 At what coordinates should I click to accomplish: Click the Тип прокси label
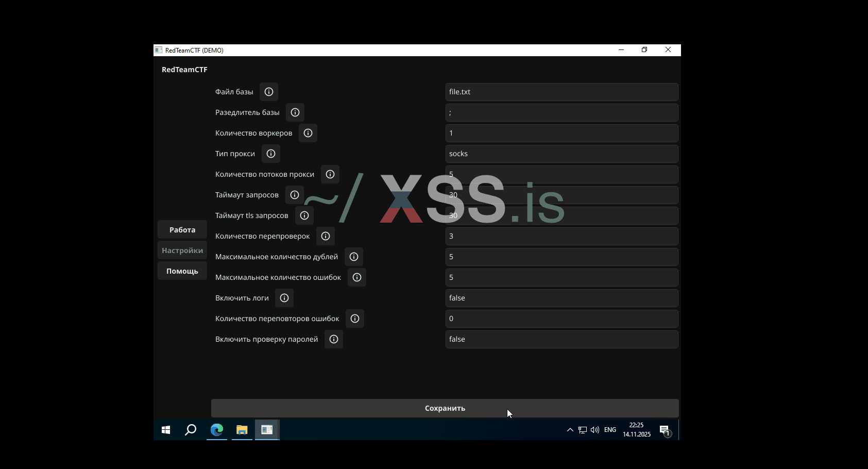[x=235, y=154]
